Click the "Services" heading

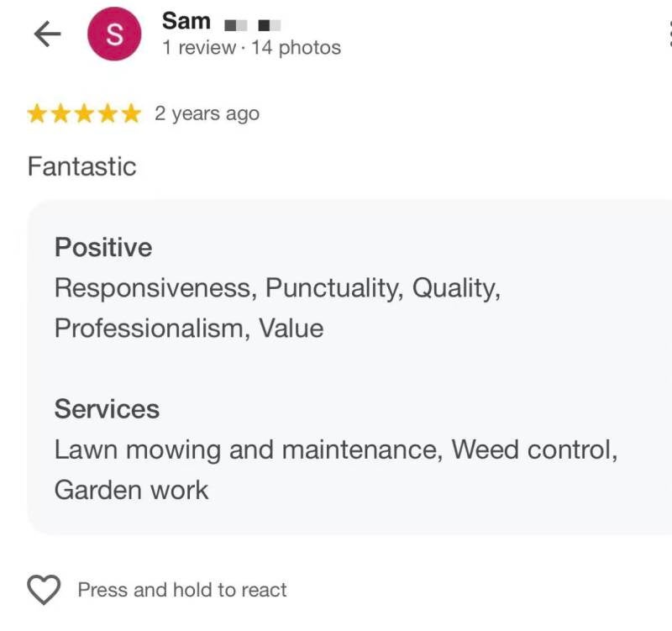click(x=107, y=409)
